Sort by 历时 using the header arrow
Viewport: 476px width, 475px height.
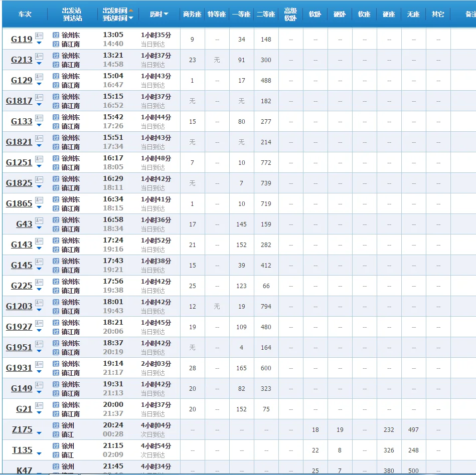(166, 14)
